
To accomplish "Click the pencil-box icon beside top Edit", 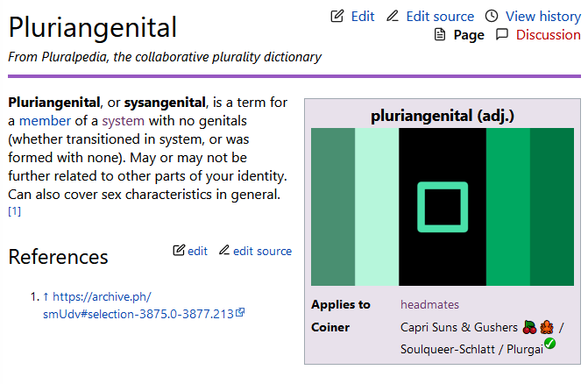I will (x=337, y=16).
